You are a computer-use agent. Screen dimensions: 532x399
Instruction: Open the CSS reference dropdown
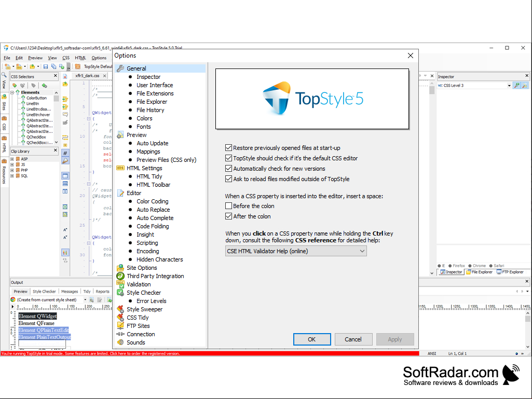[x=296, y=251]
